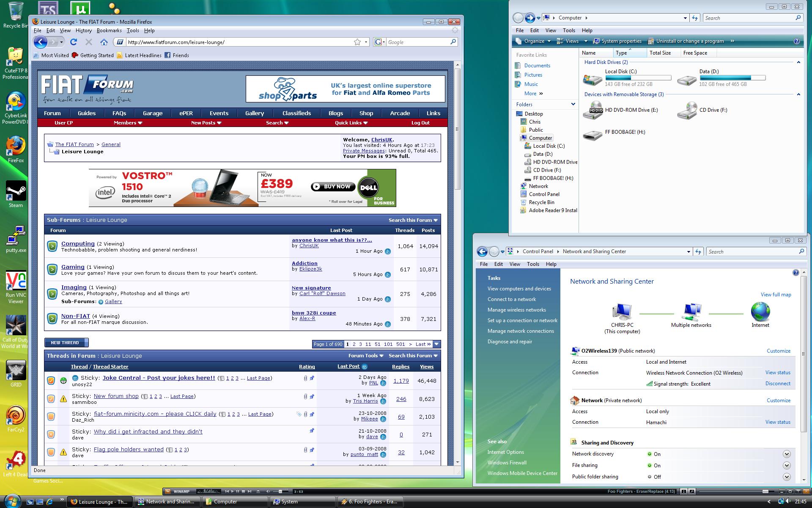Open Forum Tools dropdown
The width and height of the screenshot is (812, 508).
point(366,356)
